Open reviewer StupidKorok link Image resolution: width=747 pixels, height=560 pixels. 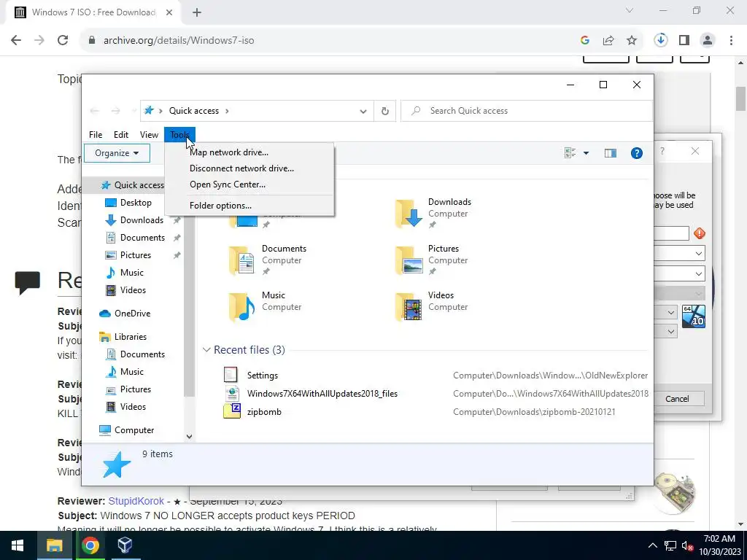click(136, 502)
